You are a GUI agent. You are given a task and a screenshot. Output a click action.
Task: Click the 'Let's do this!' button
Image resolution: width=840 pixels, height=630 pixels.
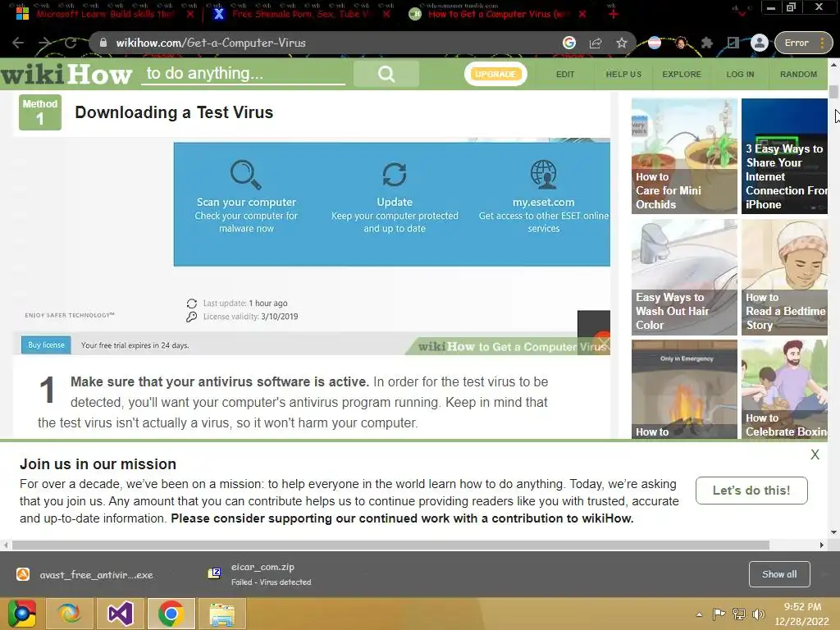(751, 491)
